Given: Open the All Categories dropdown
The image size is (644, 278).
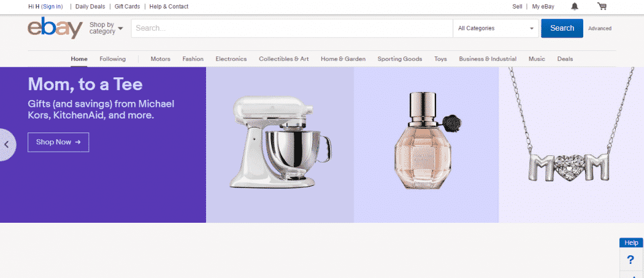Looking at the screenshot, I should point(496,28).
